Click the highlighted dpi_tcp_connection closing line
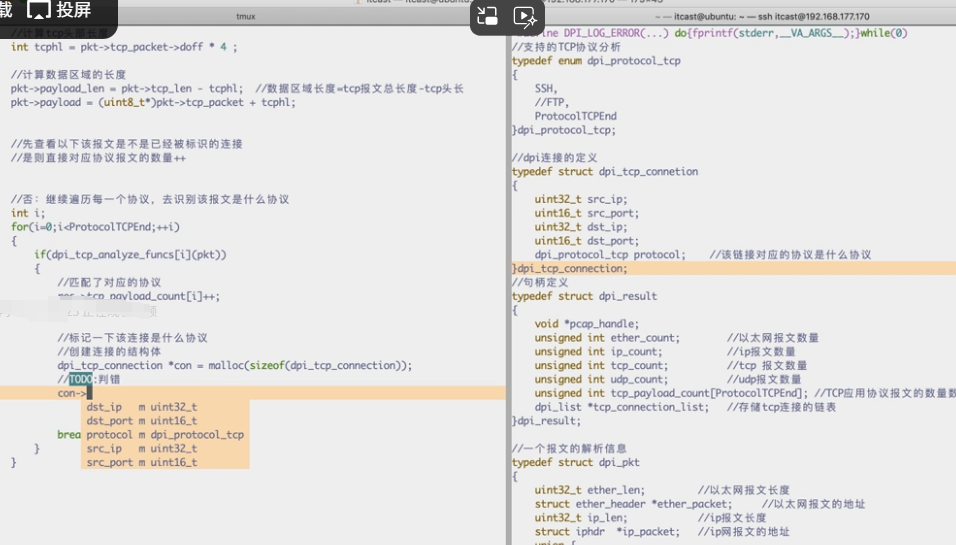Image resolution: width=956 pixels, height=545 pixels. [x=570, y=268]
